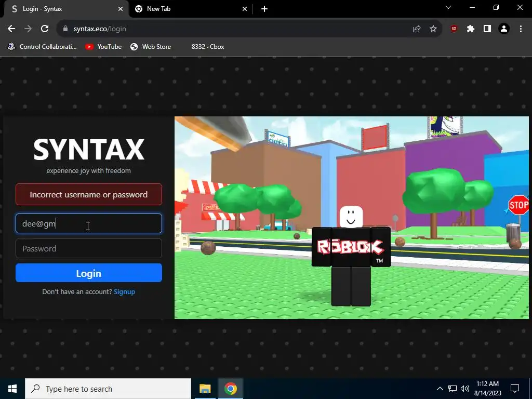Click the address bar URL
Image resolution: width=532 pixels, height=399 pixels.
[100, 29]
